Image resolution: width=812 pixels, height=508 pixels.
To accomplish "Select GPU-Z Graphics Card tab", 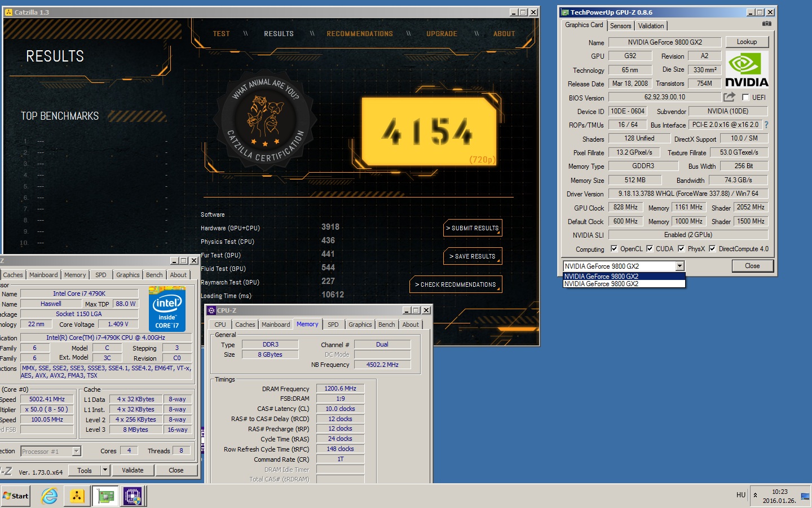I will click(584, 25).
